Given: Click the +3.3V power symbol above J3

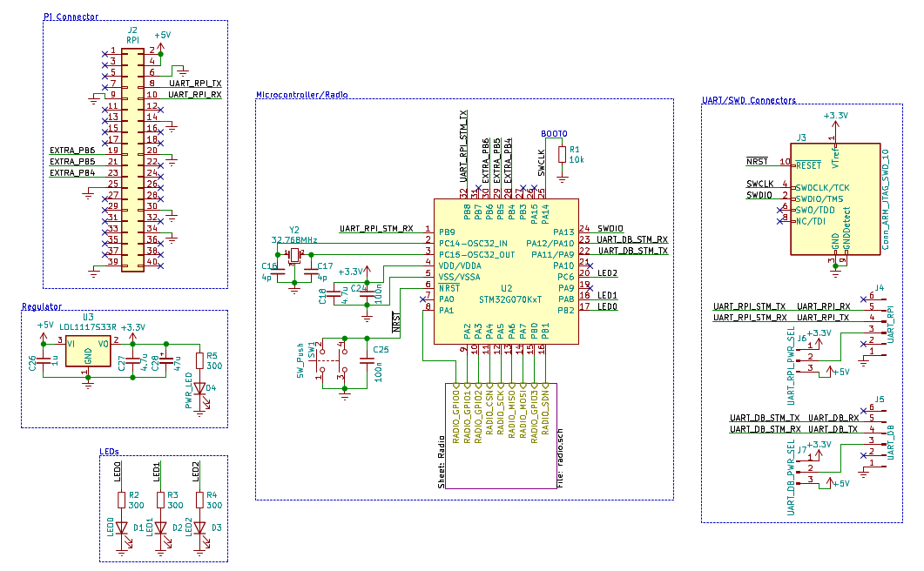Looking at the screenshot, I should (x=834, y=118).
